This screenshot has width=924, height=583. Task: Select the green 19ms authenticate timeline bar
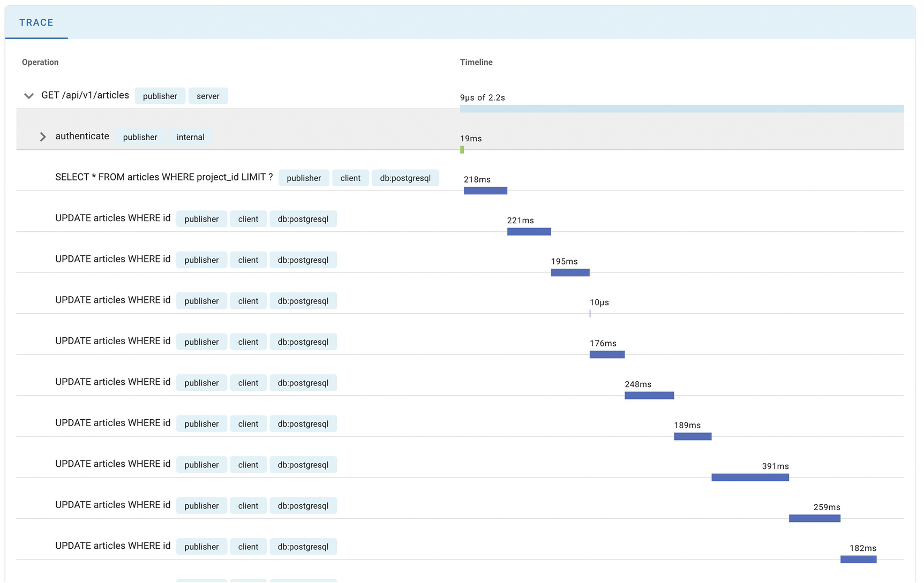click(x=462, y=150)
